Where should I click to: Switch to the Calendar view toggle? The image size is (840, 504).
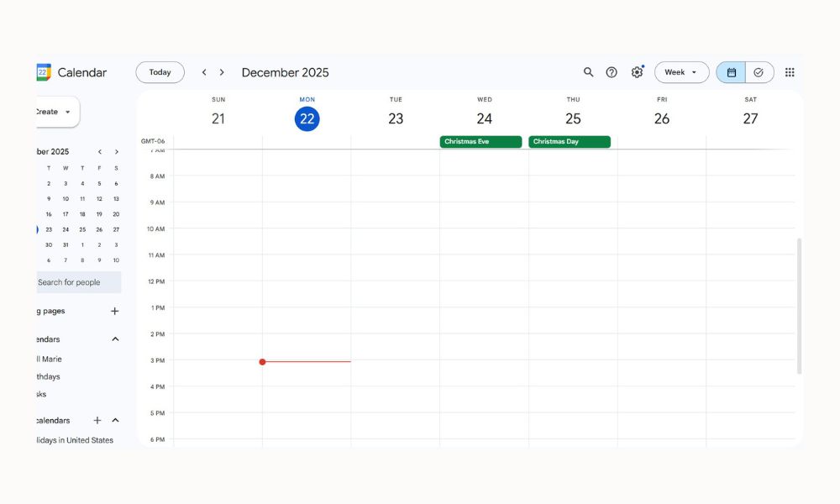tap(731, 72)
